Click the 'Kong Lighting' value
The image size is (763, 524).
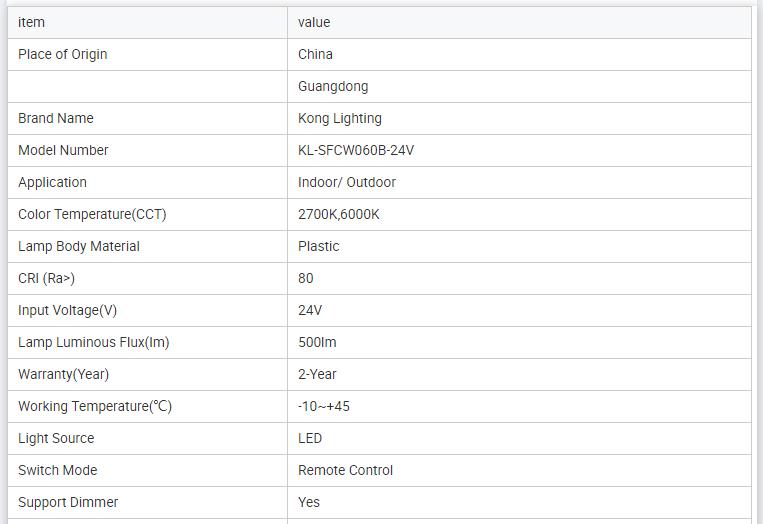pyautogui.click(x=340, y=118)
